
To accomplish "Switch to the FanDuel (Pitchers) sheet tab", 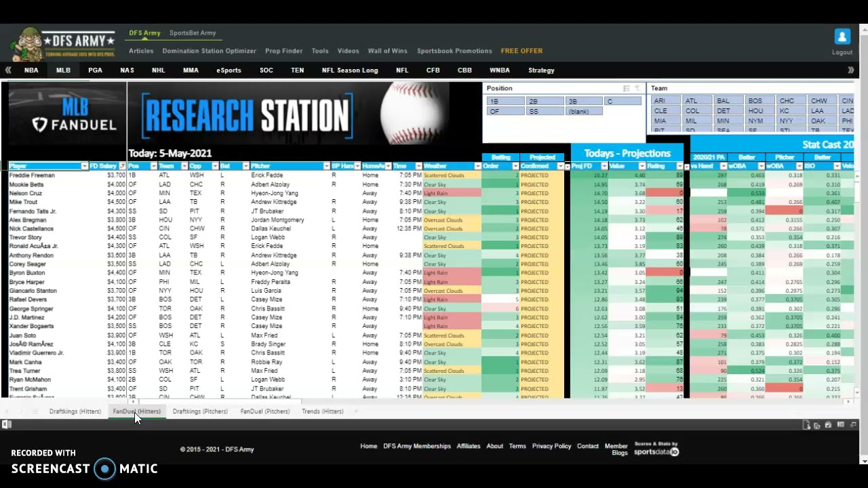I will pos(265,411).
